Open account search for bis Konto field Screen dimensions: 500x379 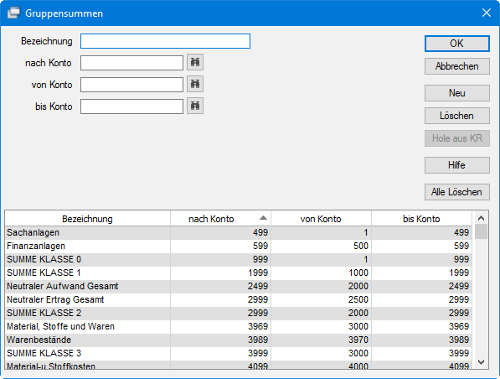tap(195, 106)
